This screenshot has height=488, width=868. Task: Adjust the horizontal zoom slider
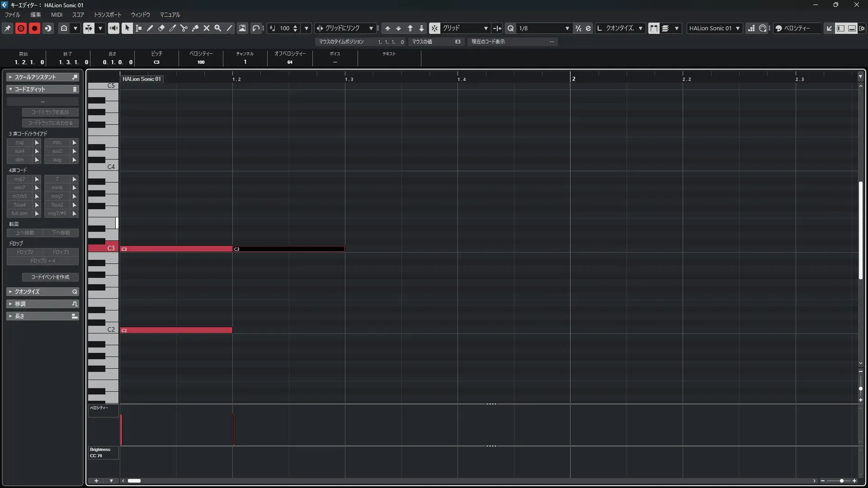841,481
